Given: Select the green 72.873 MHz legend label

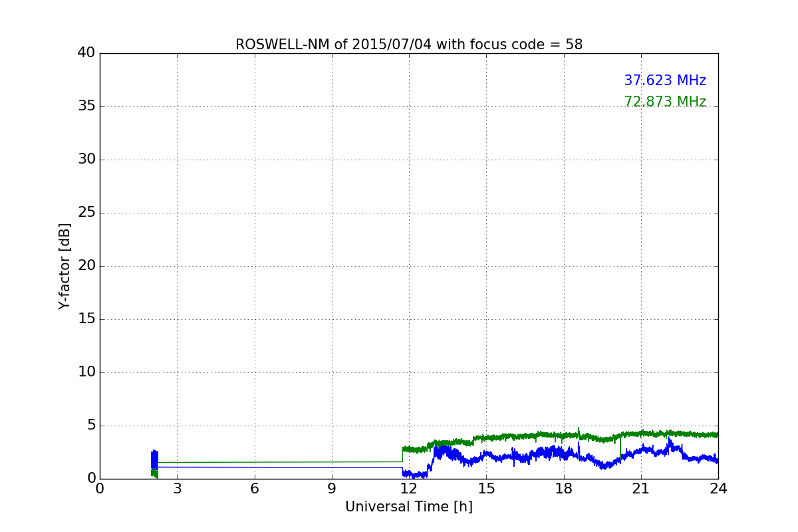Looking at the screenshot, I should pyautogui.click(x=665, y=102).
